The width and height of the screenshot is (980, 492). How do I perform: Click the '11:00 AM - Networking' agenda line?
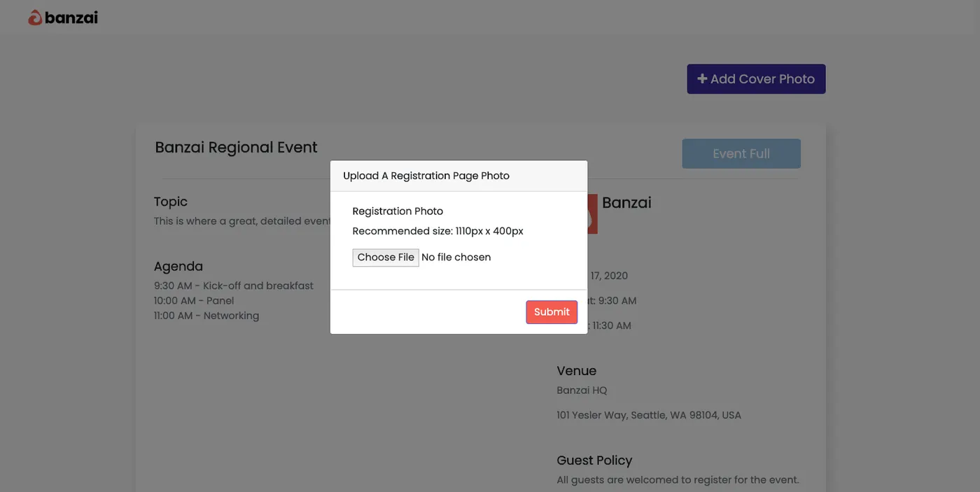point(206,316)
